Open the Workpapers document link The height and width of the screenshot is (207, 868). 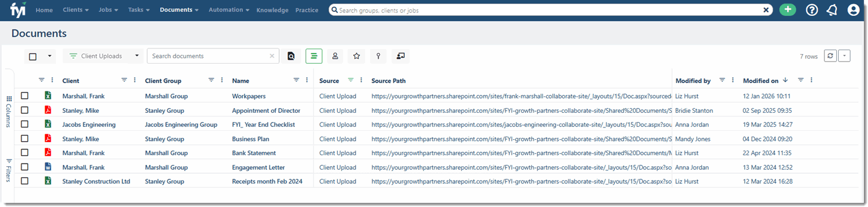(249, 96)
